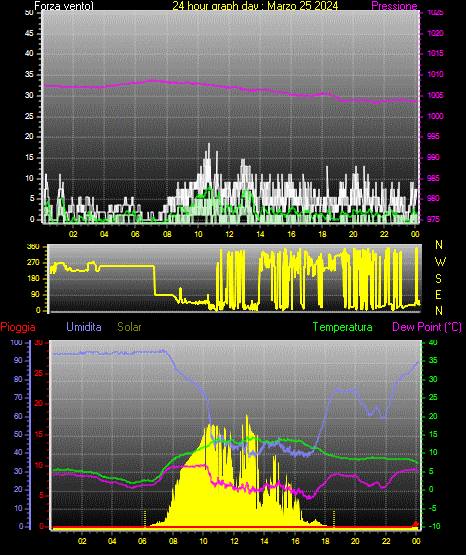The width and height of the screenshot is (466, 555).
Task: Click hour 18 on the wind graph axis
Action: [x=322, y=234]
